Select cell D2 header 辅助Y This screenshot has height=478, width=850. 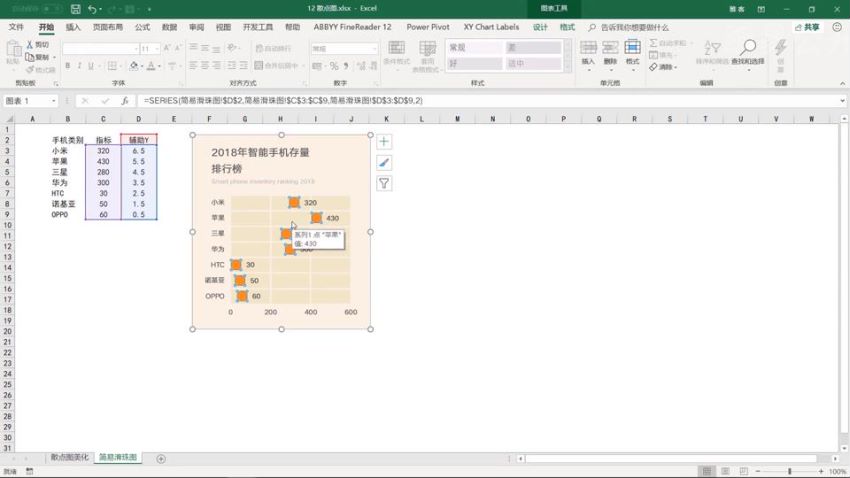139,140
